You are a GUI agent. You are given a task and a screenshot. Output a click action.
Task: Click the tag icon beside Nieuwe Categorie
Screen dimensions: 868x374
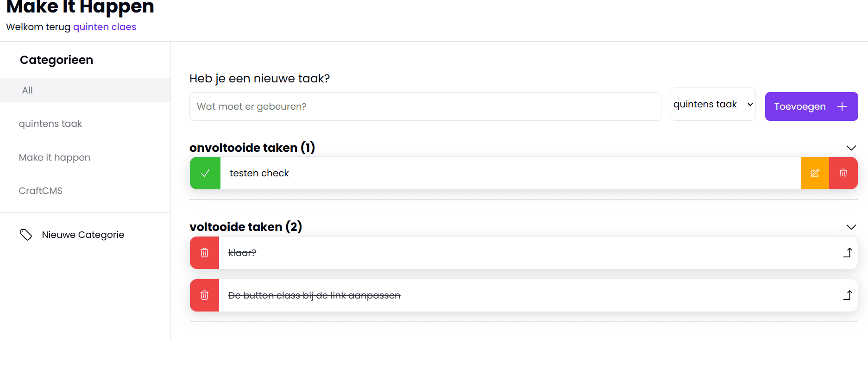tap(26, 235)
